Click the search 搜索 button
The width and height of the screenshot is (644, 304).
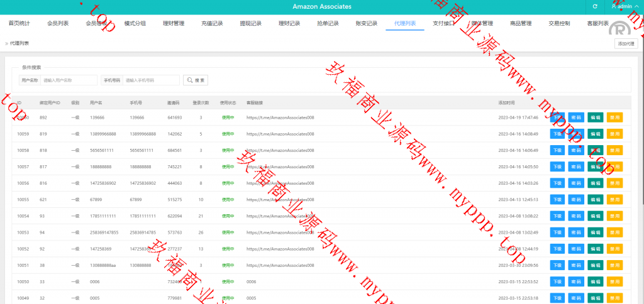195,80
